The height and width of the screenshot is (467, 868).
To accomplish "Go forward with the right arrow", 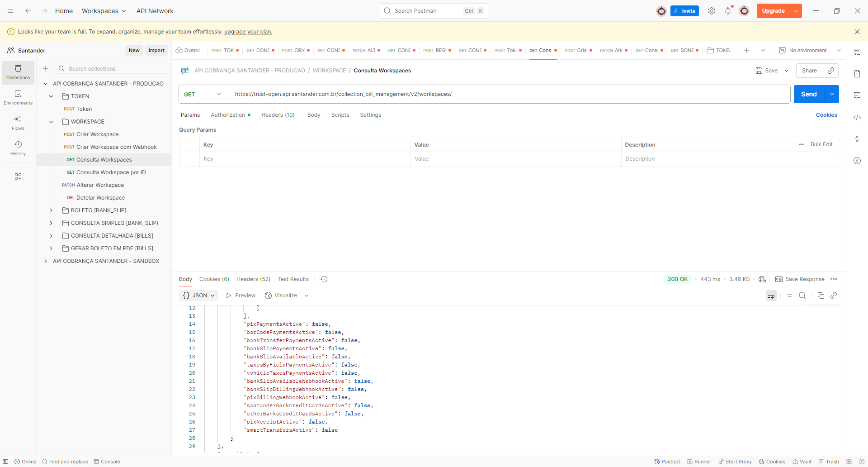I will 44,11.
